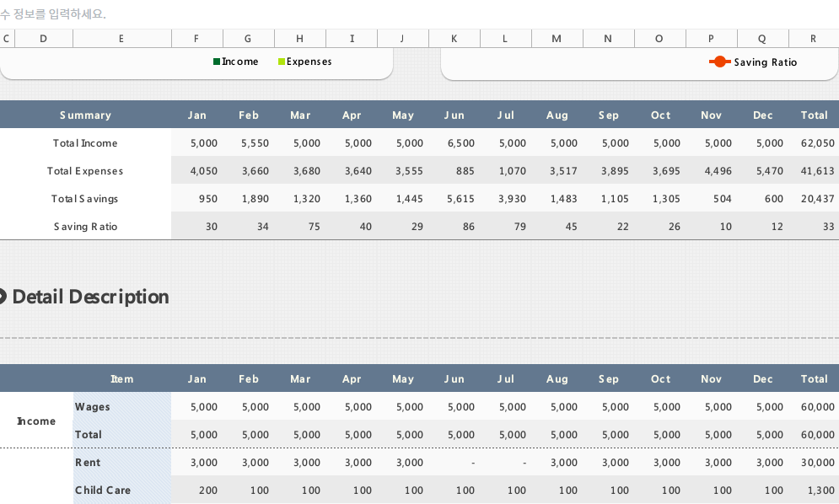This screenshot has width=839, height=504.
Task: Select column E header
Action: point(122,39)
